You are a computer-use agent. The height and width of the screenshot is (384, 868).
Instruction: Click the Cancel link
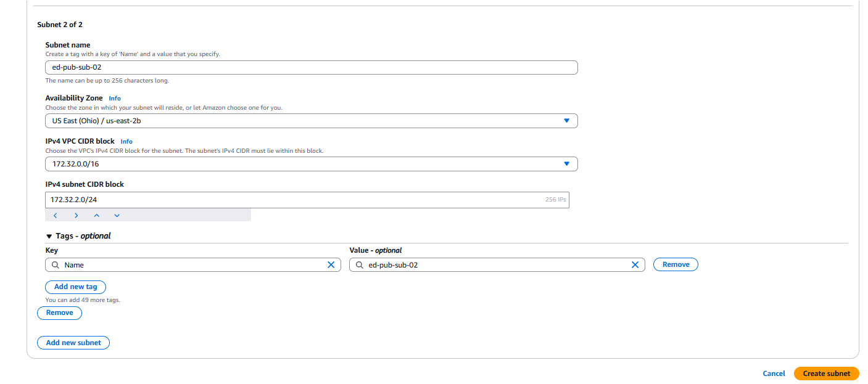pyautogui.click(x=774, y=374)
